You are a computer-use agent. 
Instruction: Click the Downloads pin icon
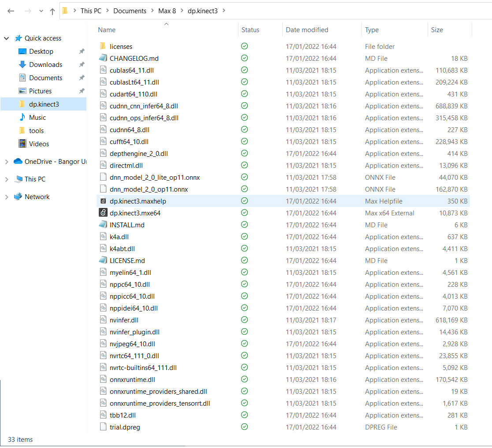[x=82, y=64]
